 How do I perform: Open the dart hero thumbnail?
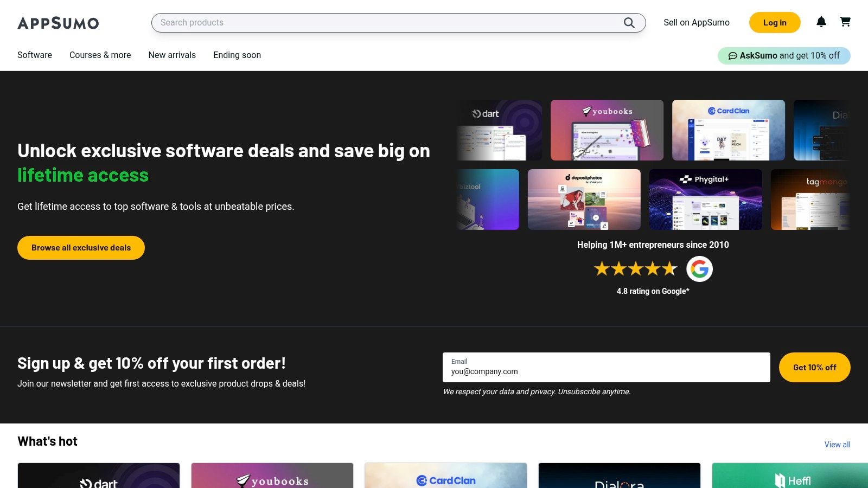pyautogui.click(x=499, y=130)
